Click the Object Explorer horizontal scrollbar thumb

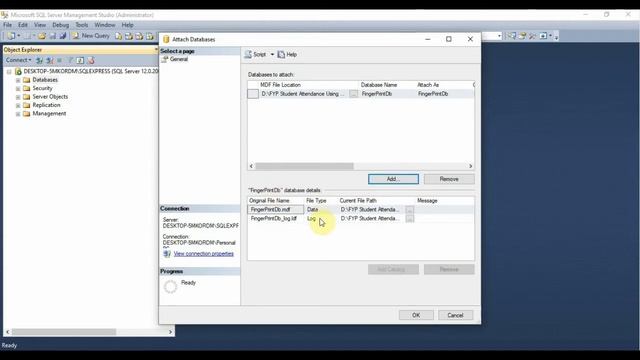64,332
